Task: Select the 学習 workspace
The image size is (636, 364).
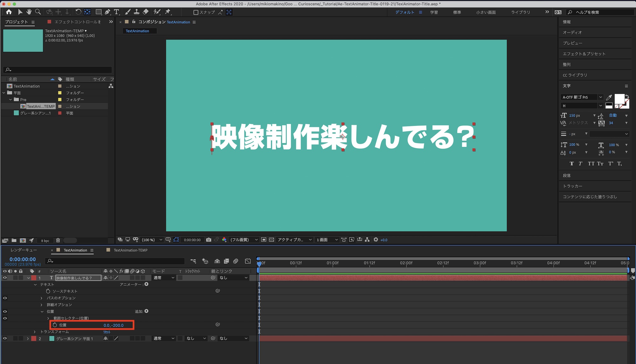Action: coord(434,12)
